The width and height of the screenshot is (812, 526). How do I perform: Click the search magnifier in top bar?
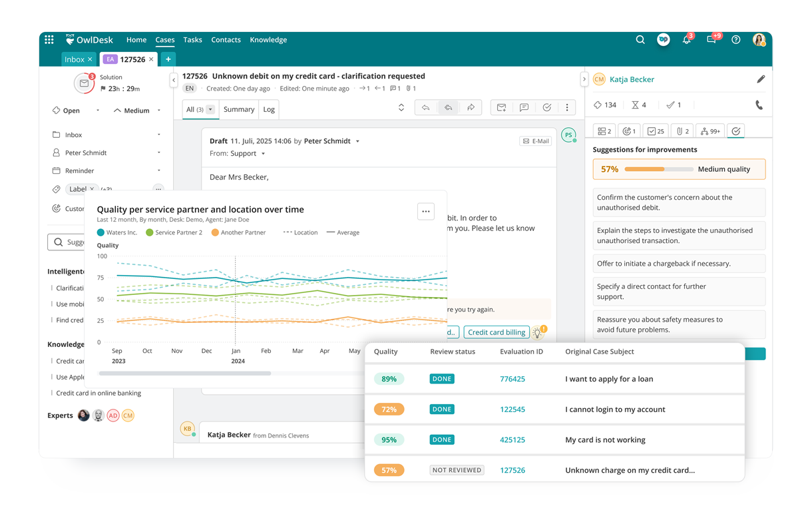coord(640,40)
